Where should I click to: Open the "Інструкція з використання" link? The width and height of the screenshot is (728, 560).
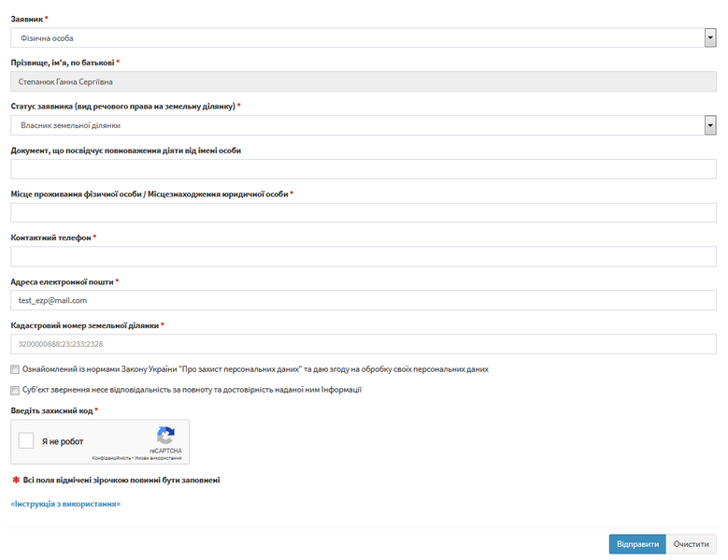(x=65, y=504)
